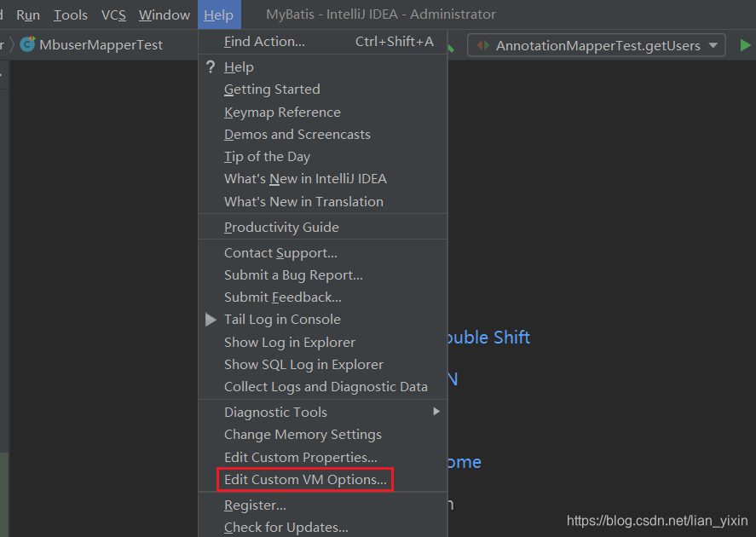
Task: Click the run configuration test icon
Action: click(482, 45)
